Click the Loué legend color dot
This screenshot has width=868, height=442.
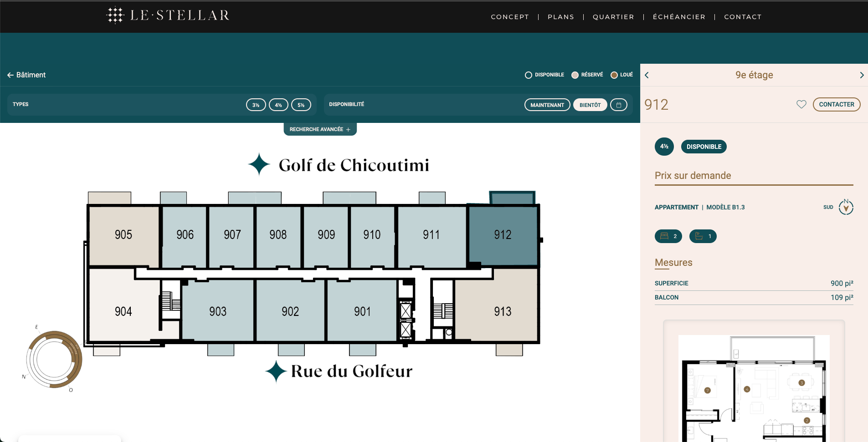[x=614, y=75]
